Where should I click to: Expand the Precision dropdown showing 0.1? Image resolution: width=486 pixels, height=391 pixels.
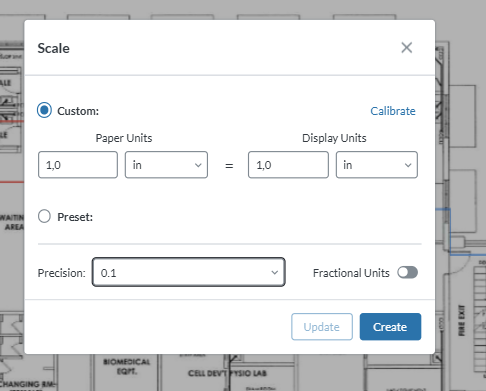(189, 272)
